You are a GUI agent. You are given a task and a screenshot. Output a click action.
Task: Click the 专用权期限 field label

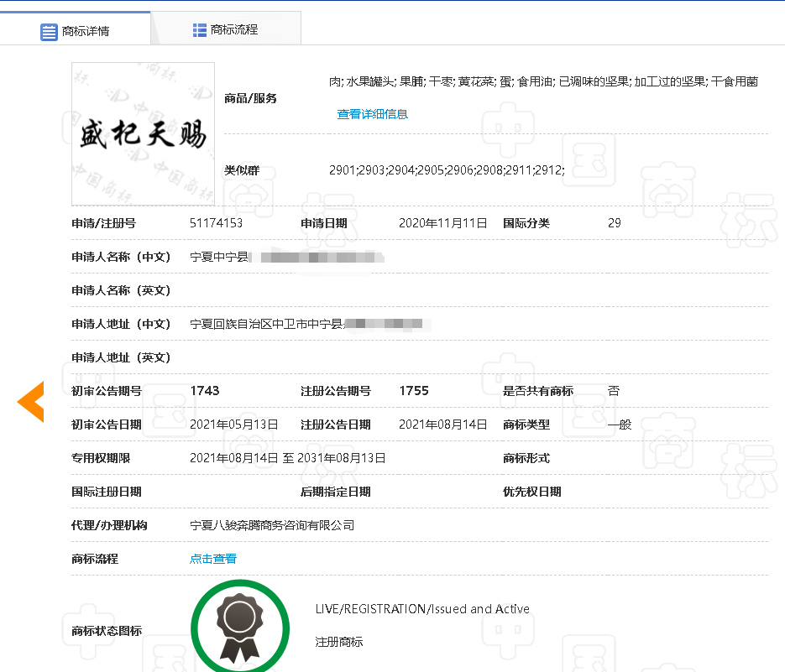(101, 458)
